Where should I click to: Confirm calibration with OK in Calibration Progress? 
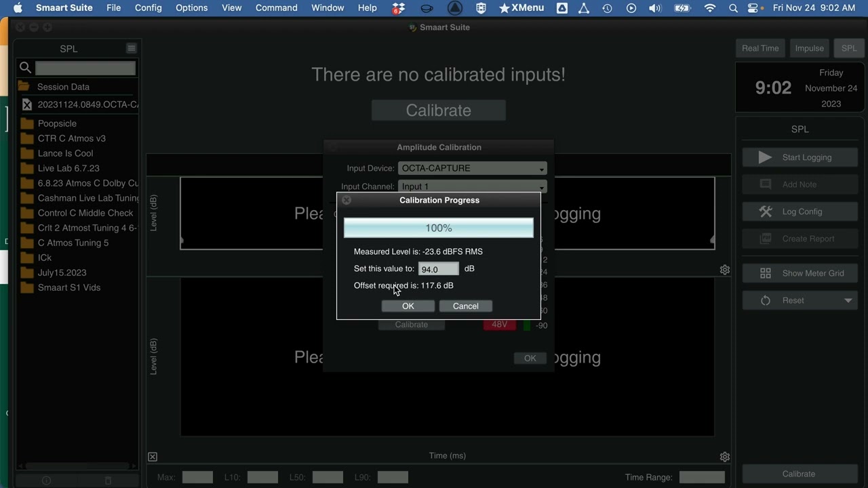point(408,306)
